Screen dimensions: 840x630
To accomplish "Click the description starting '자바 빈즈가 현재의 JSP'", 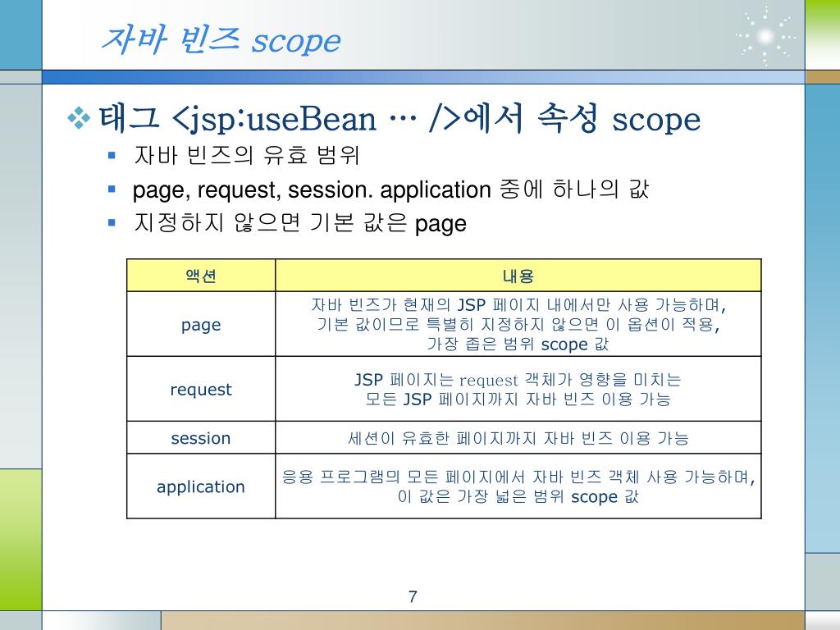I will click(518, 324).
